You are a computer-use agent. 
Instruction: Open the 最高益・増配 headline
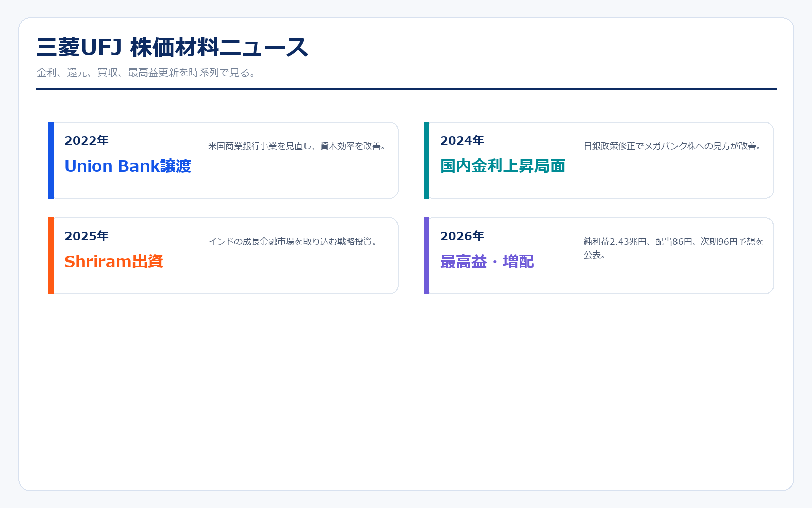487,261
